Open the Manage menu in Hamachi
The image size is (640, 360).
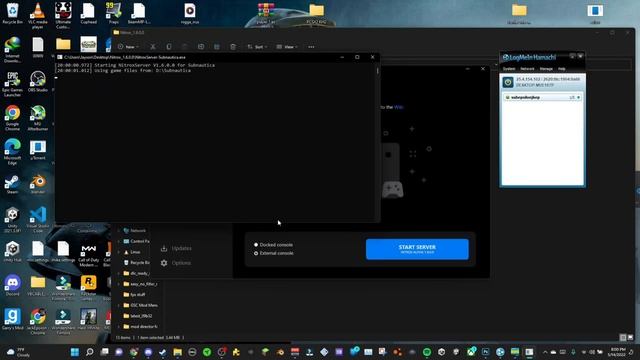point(546,69)
